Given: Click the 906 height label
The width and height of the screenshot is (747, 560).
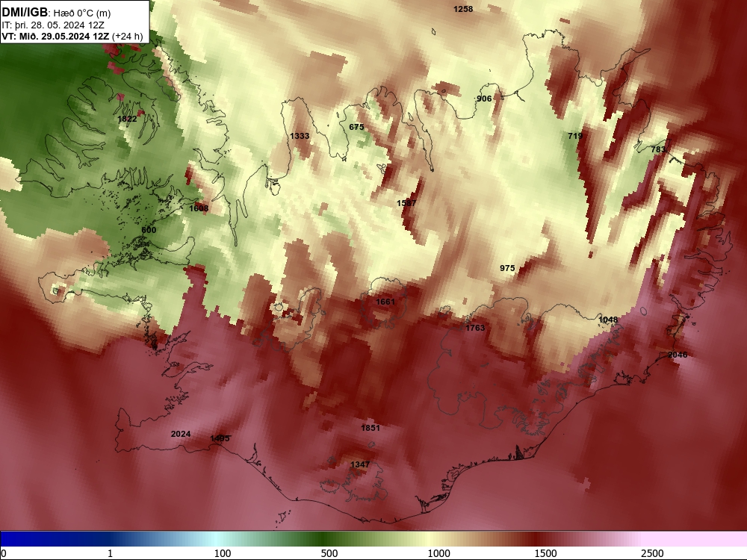Looking at the screenshot, I should (x=484, y=99).
